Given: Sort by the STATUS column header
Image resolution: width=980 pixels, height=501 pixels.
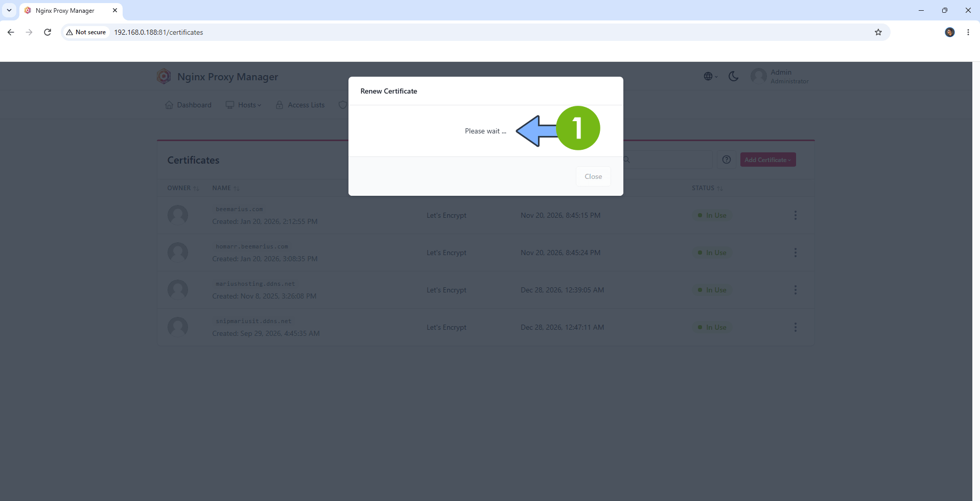Looking at the screenshot, I should pos(707,188).
